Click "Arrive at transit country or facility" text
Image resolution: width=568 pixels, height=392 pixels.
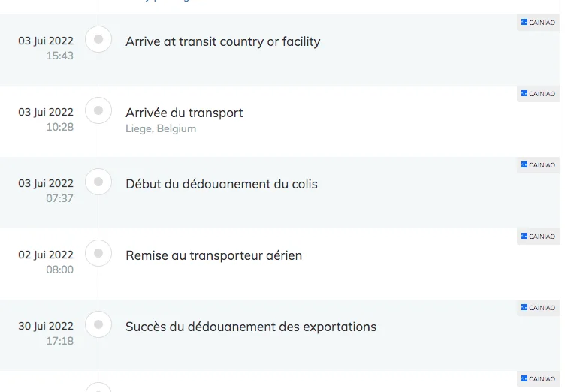[x=222, y=41]
